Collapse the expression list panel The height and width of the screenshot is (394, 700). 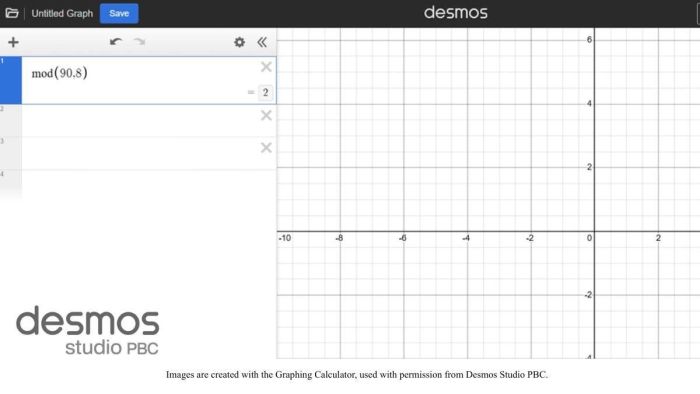pos(262,42)
